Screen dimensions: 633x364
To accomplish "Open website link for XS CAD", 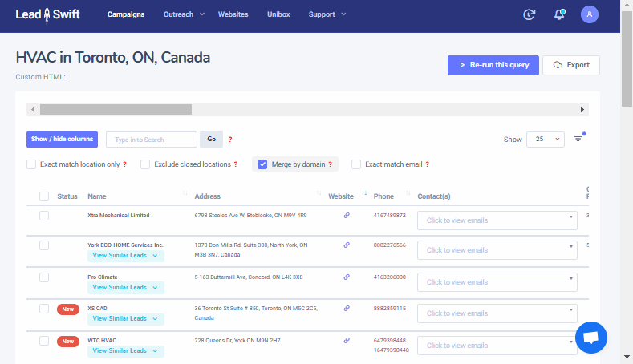I will [x=347, y=309].
